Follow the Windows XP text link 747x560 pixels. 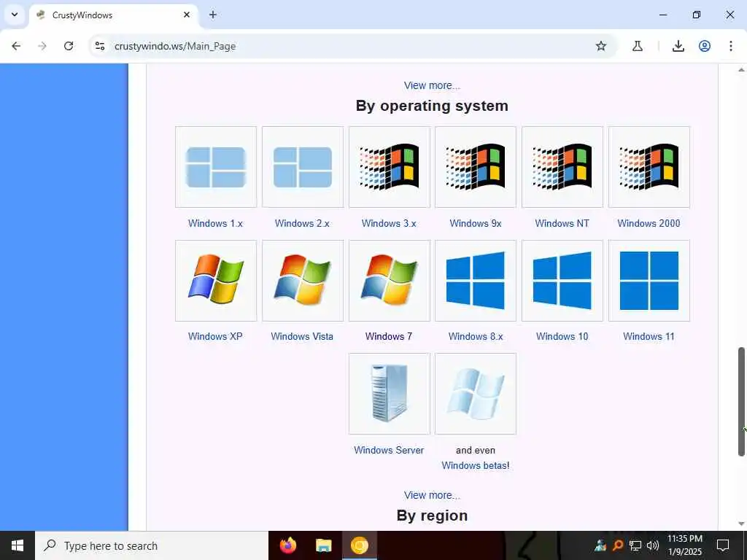click(215, 336)
